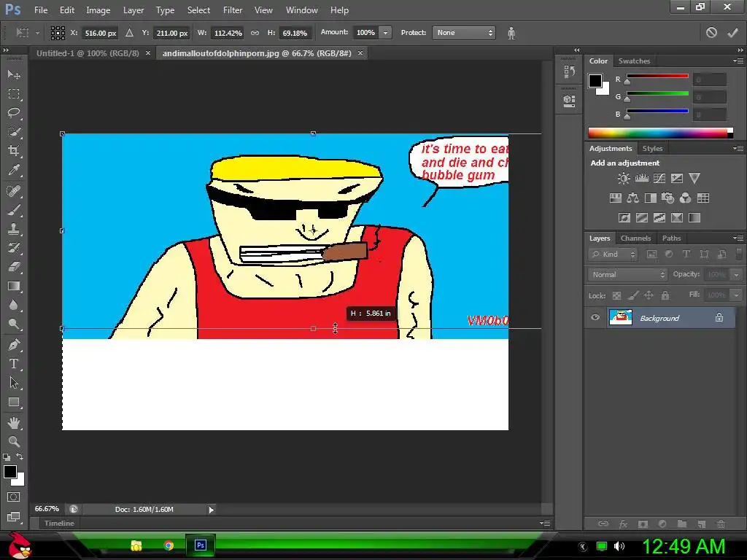747x560 pixels.
Task: Activate the Zoom tool in toolbar
Action: [14, 441]
